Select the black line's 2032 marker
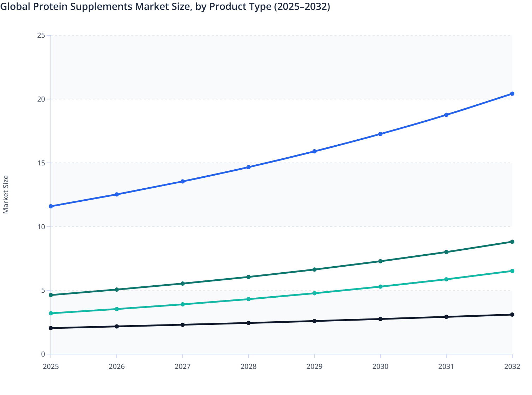The height and width of the screenshot is (395, 532). (x=512, y=314)
